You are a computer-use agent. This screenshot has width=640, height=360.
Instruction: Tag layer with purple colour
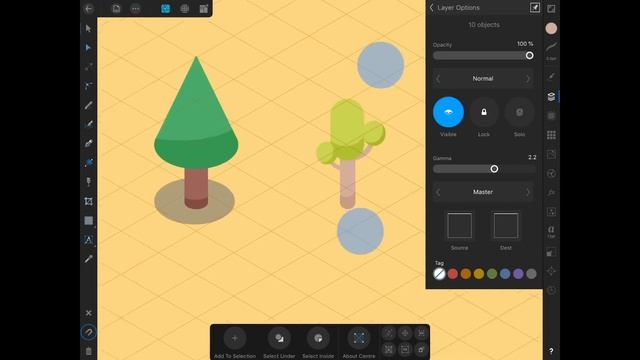point(518,274)
